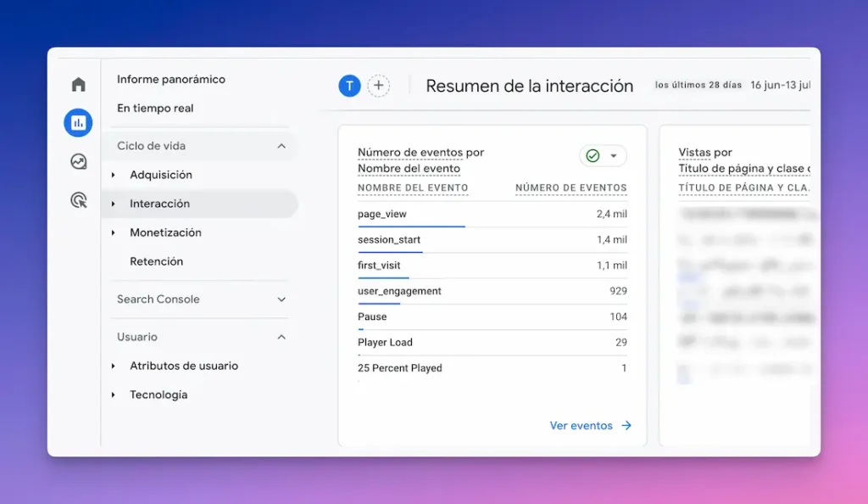The image size is (868, 504).
Task: Select Retención in the sidebar
Action: 156,261
